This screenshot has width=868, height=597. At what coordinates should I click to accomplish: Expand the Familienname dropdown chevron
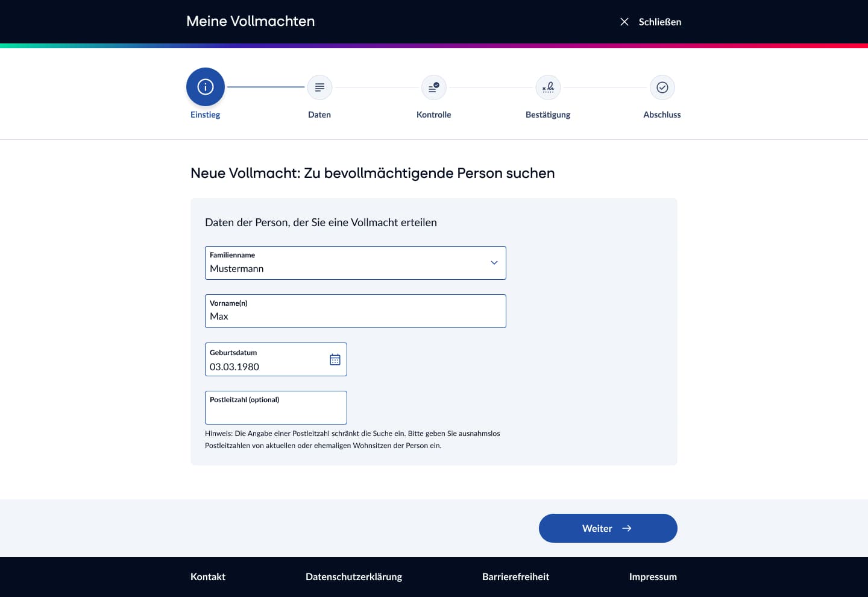click(494, 263)
